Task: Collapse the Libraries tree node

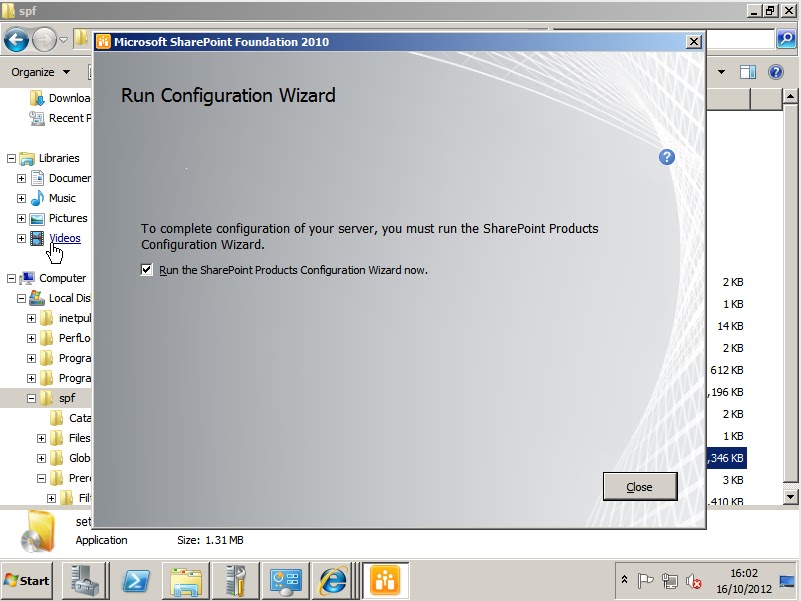Action: [11, 158]
